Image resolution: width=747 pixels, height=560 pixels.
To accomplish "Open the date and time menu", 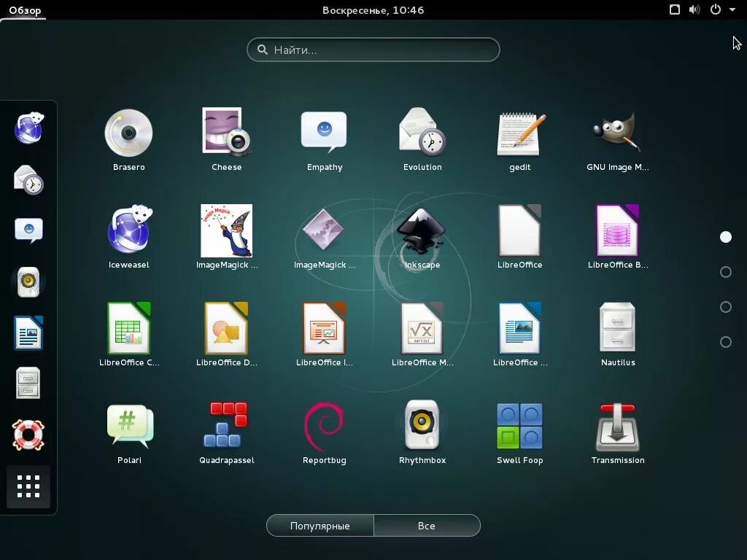I will [x=373, y=10].
